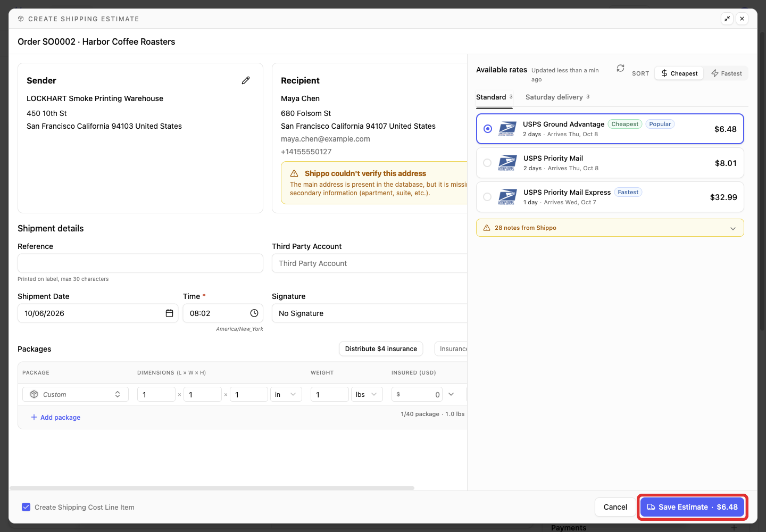Open the weight unit dropdown (lbs)

click(x=367, y=394)
